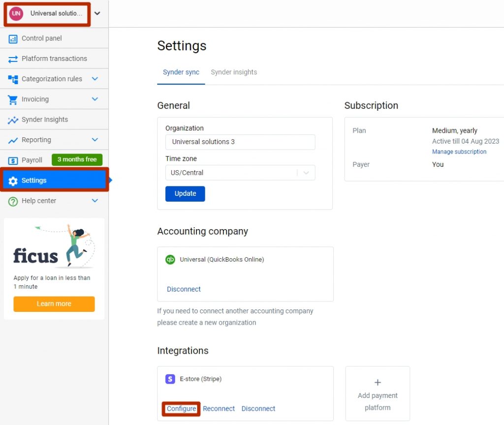
Task: Click the Synder Insights sparkline icon
Action: (x=13, y=120)
